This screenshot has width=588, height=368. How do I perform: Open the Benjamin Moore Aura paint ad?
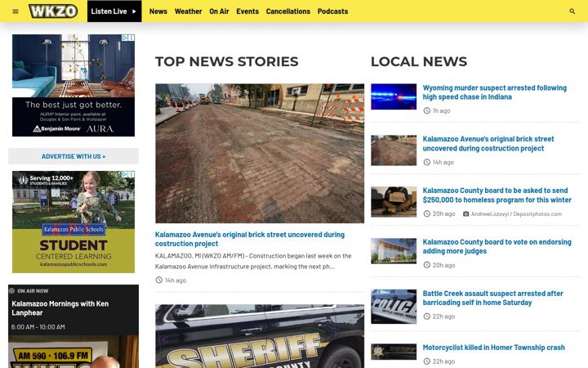click(73, 85)
